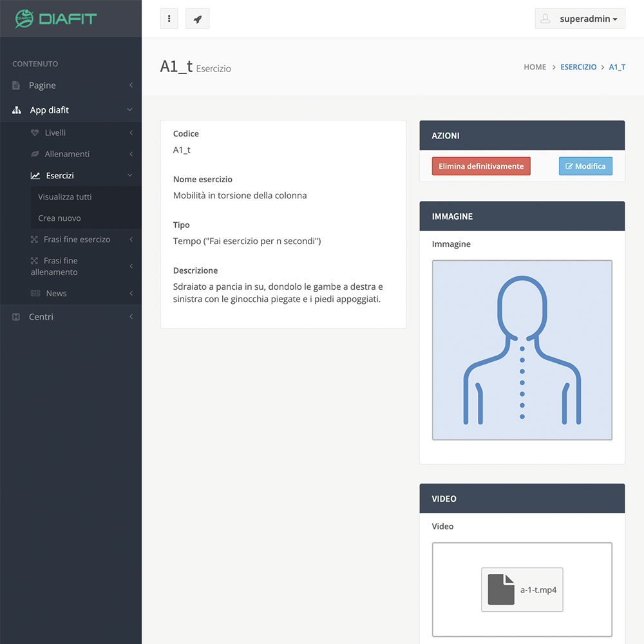The width and height of the screenshot is (644, 644).
Task: Open the superadmin user dropdown
Action: point(580,19)
